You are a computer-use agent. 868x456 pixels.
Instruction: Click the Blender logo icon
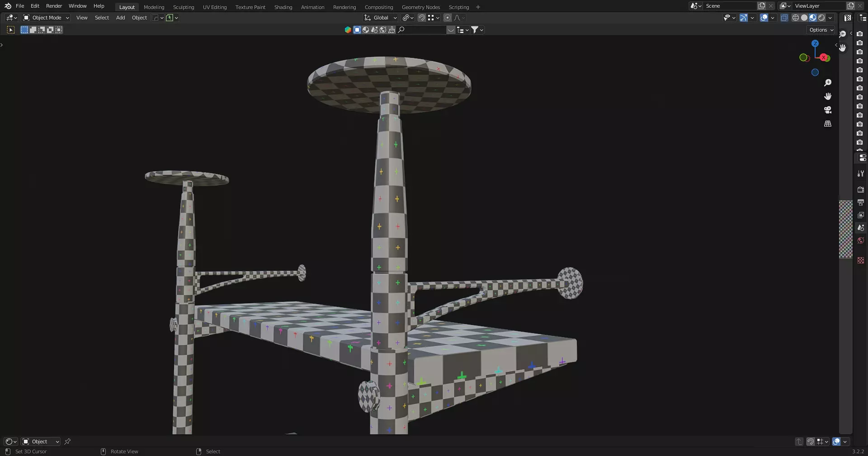click(8, 6)
